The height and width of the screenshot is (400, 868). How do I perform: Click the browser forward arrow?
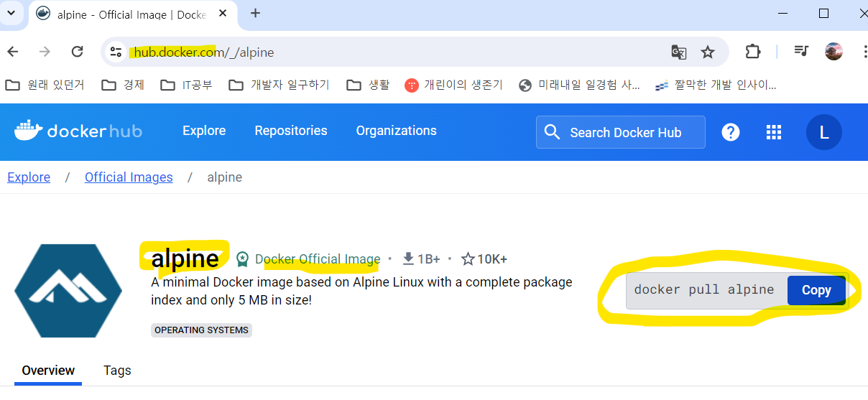coord(45,52)
